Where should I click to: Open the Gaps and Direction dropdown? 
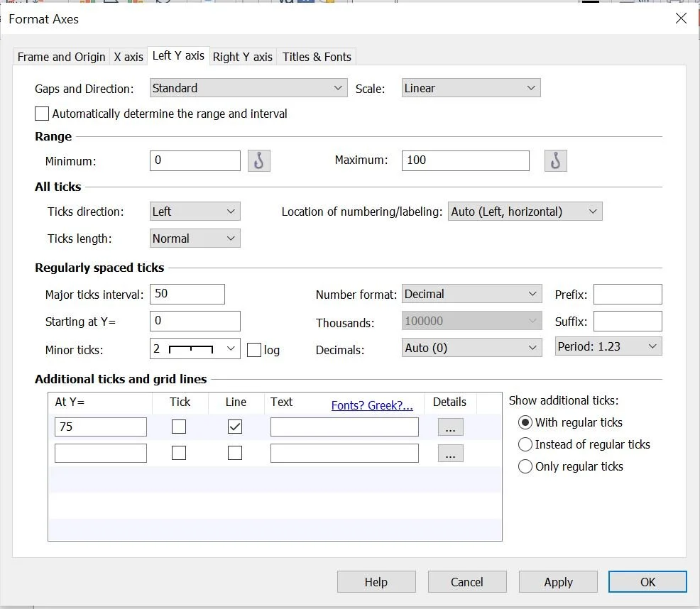pyautogui.click(x=248, y=88)
